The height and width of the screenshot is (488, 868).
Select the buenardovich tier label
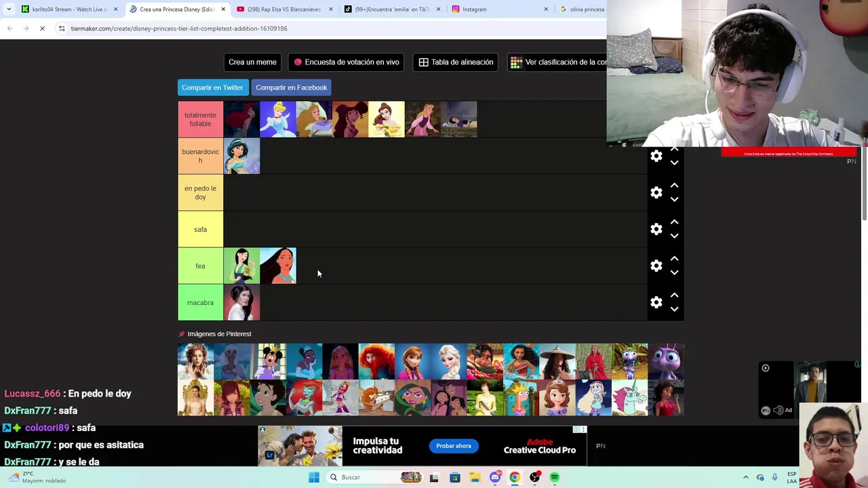coord(200,156)
